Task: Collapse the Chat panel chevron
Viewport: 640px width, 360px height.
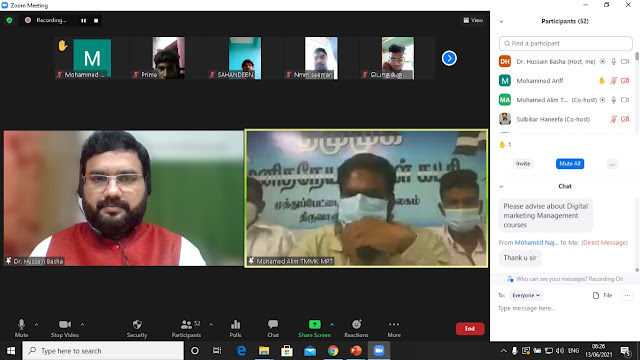Action: pyautogui.click(x=501, y=187)
